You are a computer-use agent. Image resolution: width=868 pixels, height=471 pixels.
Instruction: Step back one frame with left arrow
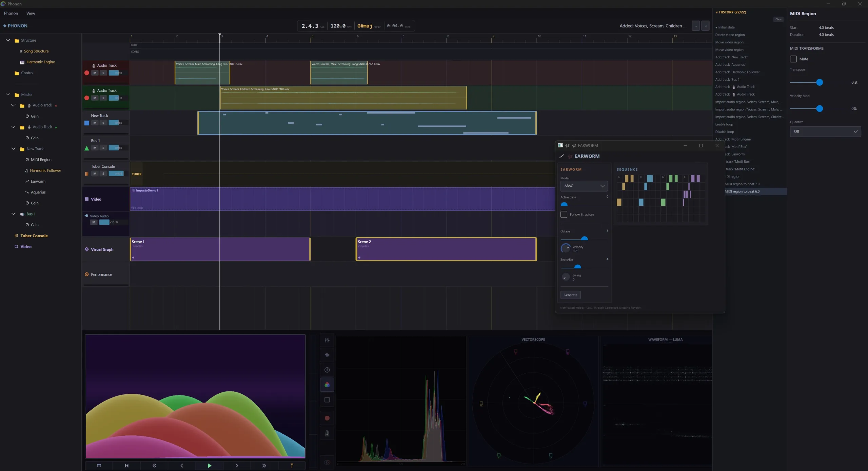182,466
